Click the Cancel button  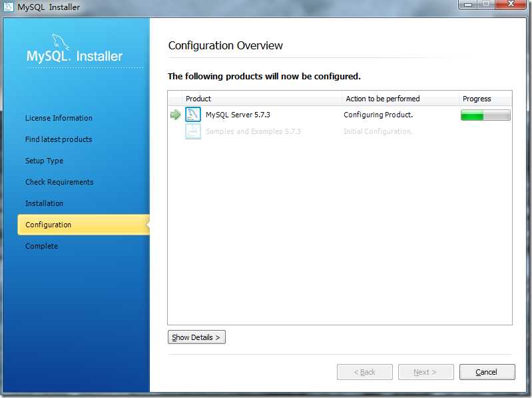tap(487, 372)
